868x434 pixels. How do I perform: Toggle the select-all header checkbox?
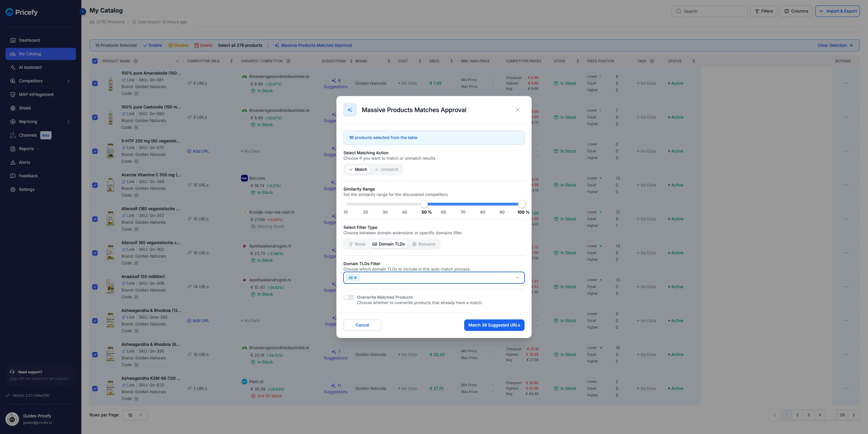[x=95, y=61]
